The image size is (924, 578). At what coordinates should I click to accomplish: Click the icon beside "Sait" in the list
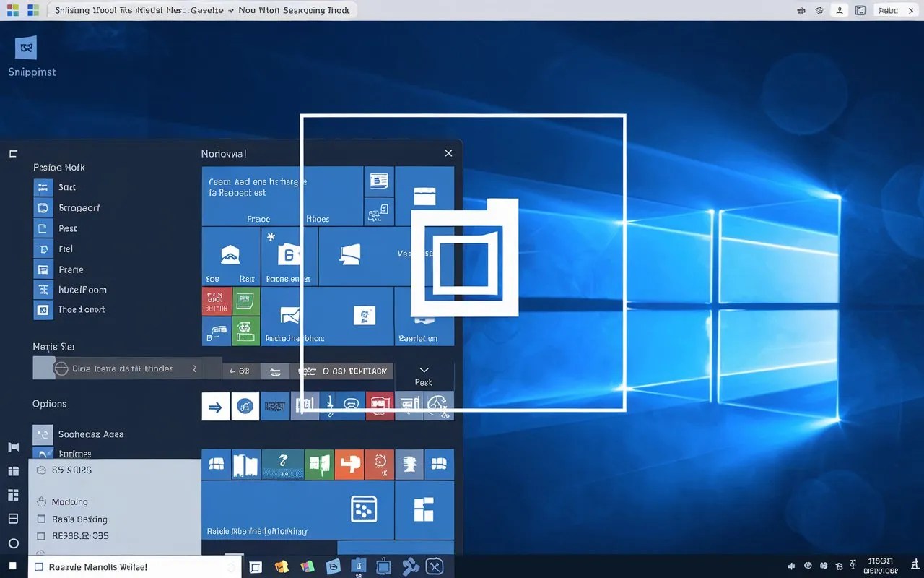pos(43,187)
